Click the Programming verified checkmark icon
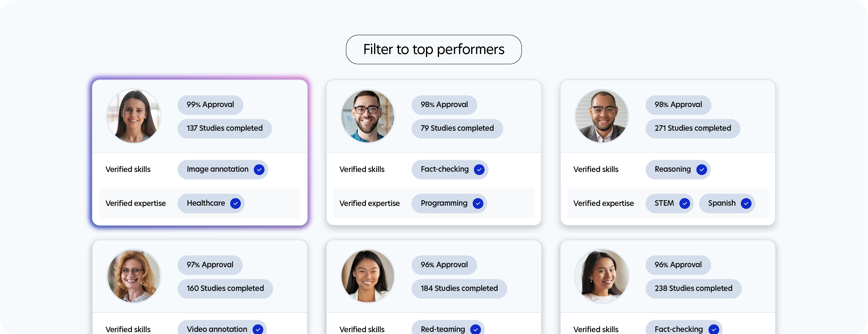This screenshot has width=868, height=334. [x=478, y=203]
